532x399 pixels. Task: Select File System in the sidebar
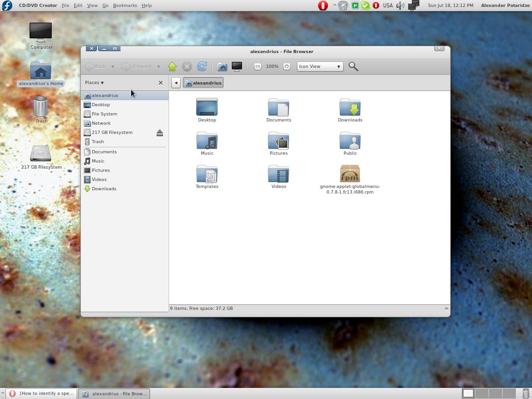[104, 114]
